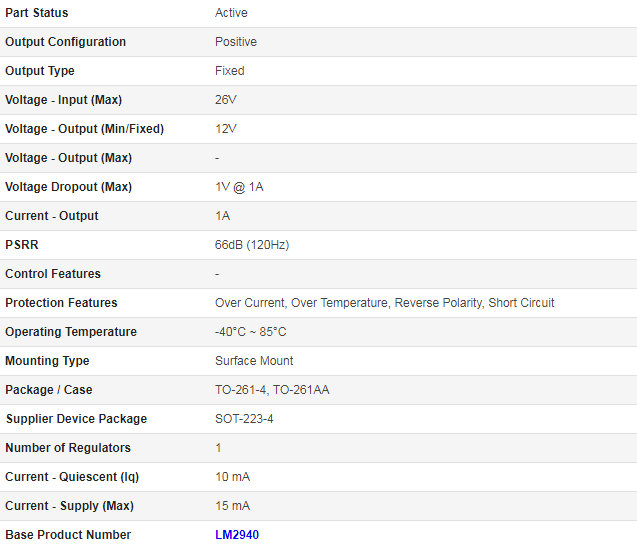
Task: Click the 26V input voltage value
Action: pos(225,100)
